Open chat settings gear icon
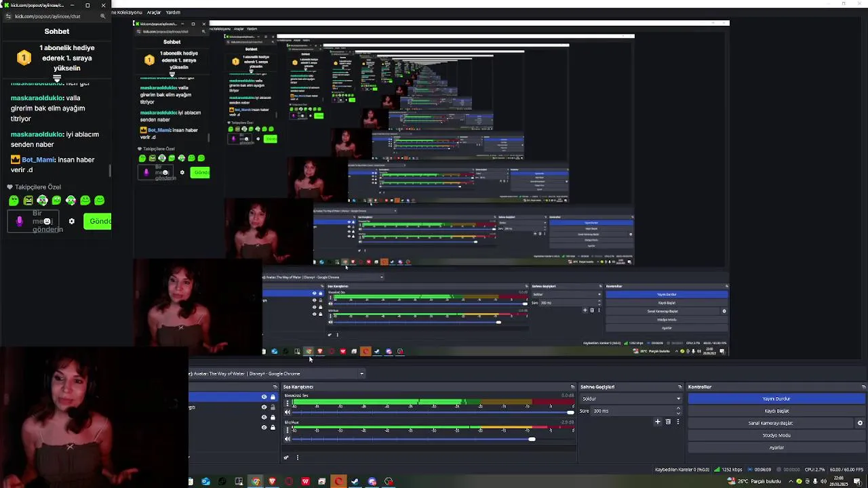 (x=71, y=221)
